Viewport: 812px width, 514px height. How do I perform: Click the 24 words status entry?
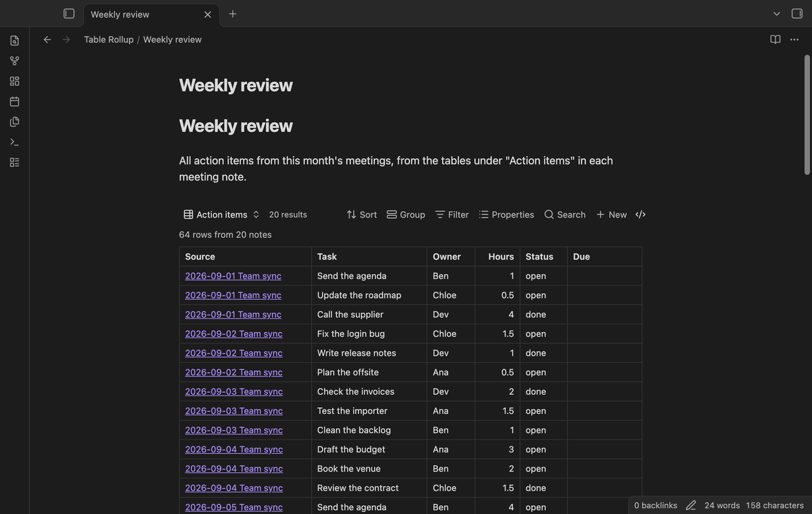pyautogui.click(x=722, y=505)
